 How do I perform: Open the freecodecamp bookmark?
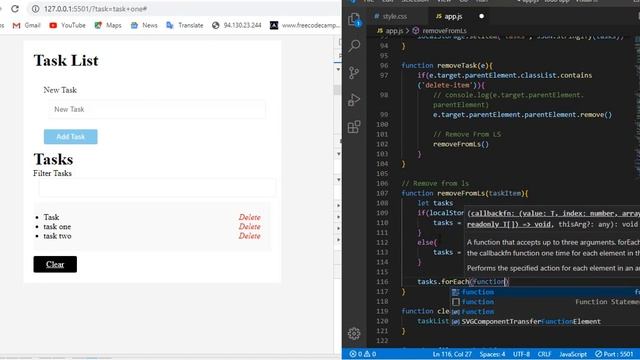pos(305,25)
